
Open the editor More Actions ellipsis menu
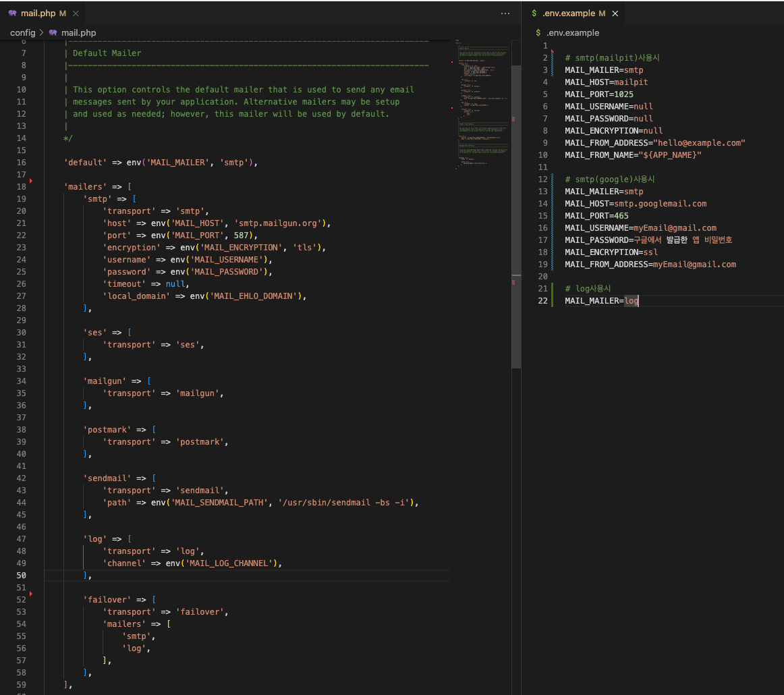pyautogui.click(x=505, y=13)
